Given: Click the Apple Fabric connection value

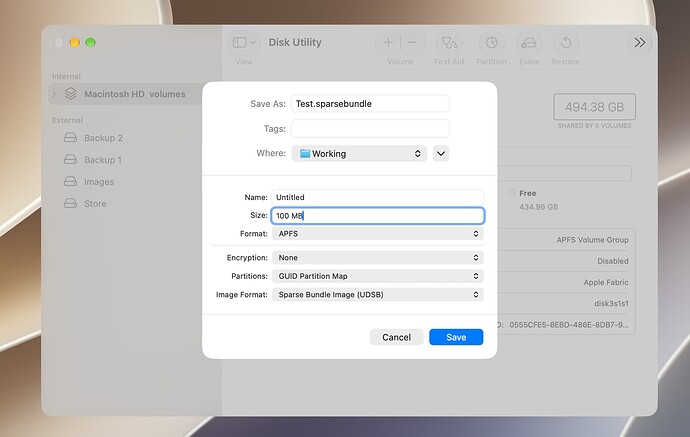Looking at the screenshot, I should tap(606, 282).
